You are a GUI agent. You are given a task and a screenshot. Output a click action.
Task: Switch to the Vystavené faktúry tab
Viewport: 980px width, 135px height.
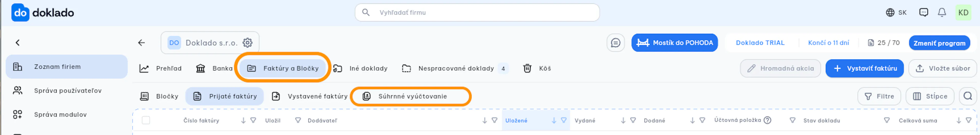309,96
